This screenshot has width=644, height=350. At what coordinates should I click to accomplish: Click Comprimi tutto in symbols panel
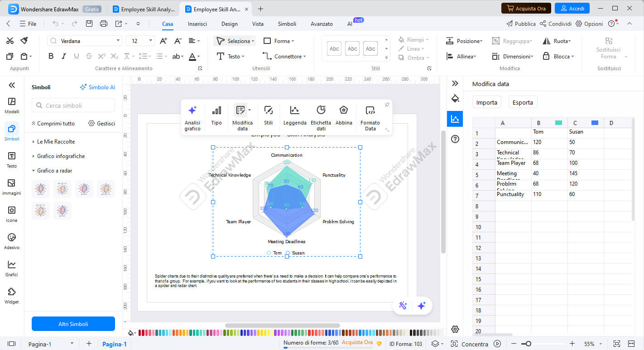pos(53,124)
